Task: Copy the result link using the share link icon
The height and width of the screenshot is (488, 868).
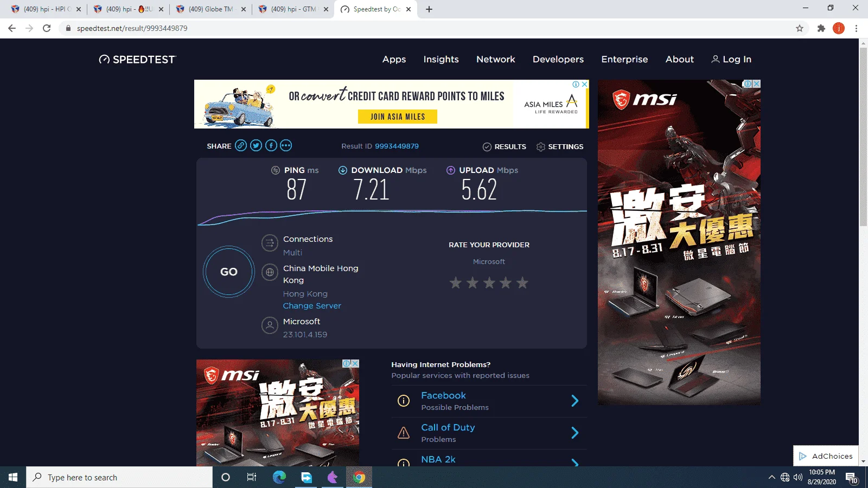Action: (x=241, y=145)
